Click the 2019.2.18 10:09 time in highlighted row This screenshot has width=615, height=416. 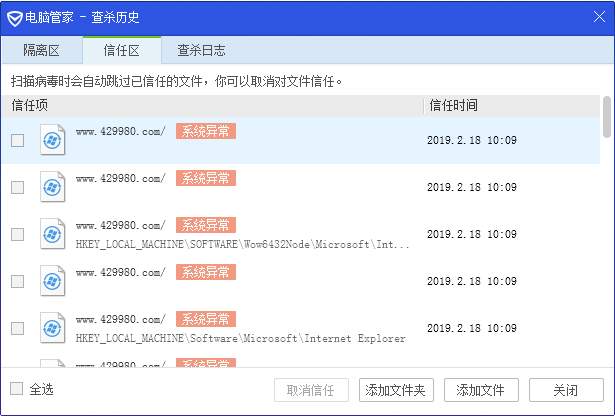(472, 140)
